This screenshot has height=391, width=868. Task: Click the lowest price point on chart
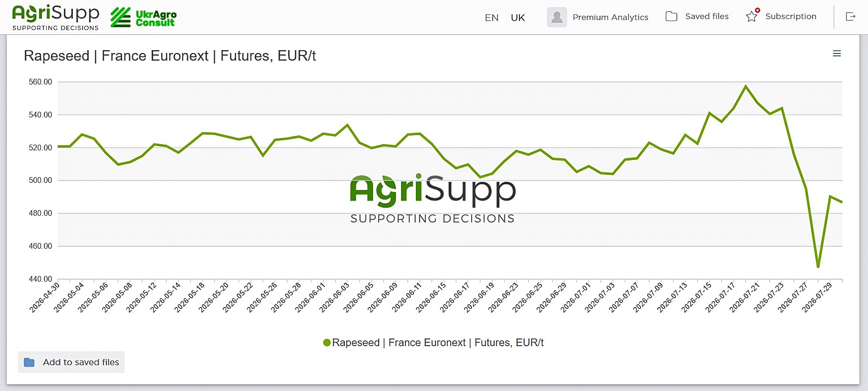(818, 267)
